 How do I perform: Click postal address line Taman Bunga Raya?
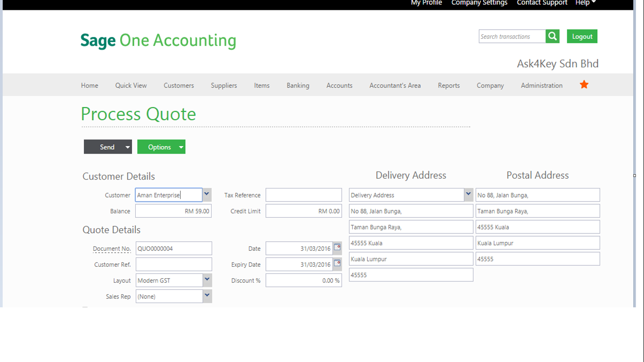538,211
